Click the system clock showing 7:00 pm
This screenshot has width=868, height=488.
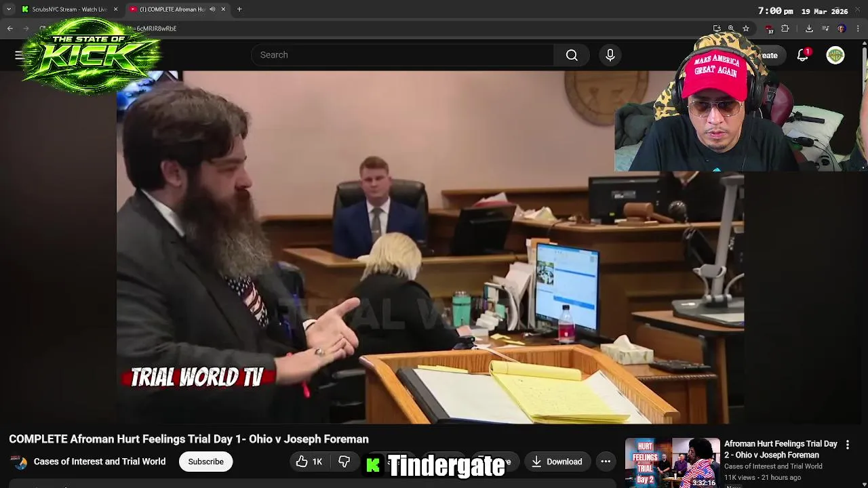(775, 11)
